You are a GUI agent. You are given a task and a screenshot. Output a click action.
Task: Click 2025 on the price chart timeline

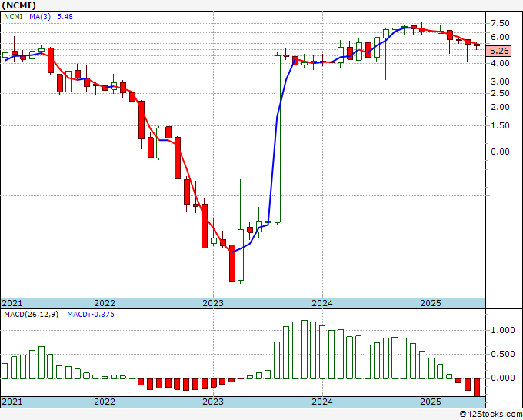pyautogui.click(x=430, y=303)
